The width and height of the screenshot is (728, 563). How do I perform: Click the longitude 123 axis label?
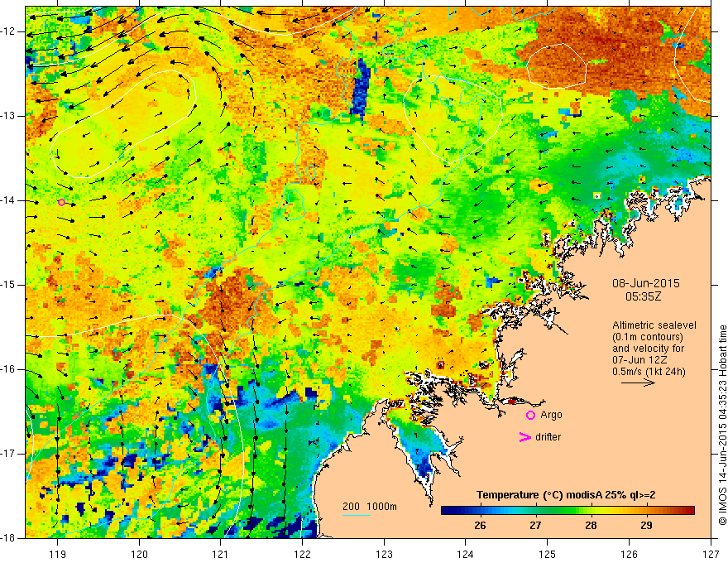[x=384, y=554]
